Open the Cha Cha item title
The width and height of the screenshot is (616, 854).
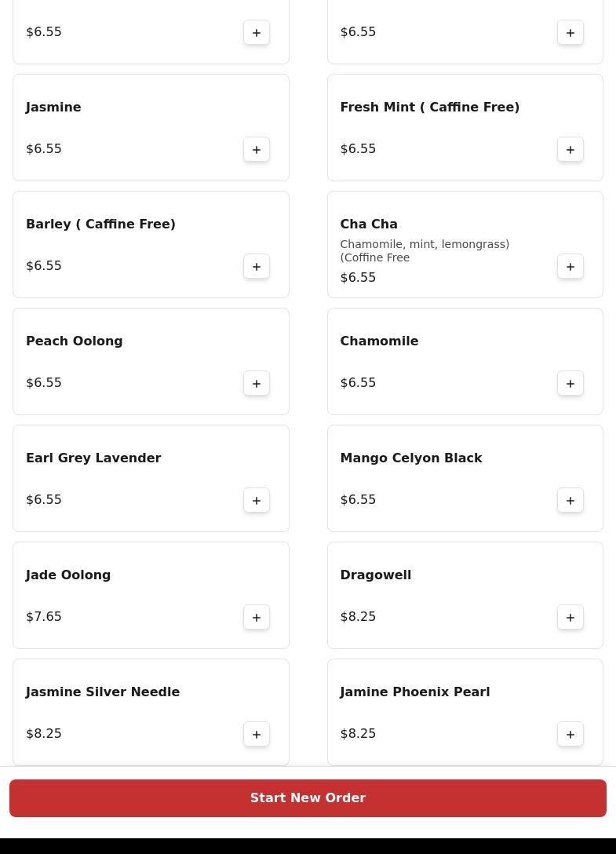click(369, 224)
